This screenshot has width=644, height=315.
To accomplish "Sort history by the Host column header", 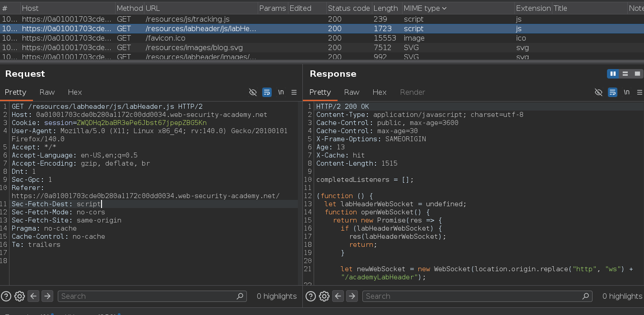I will pyautogui.click(x=67, y=8).
